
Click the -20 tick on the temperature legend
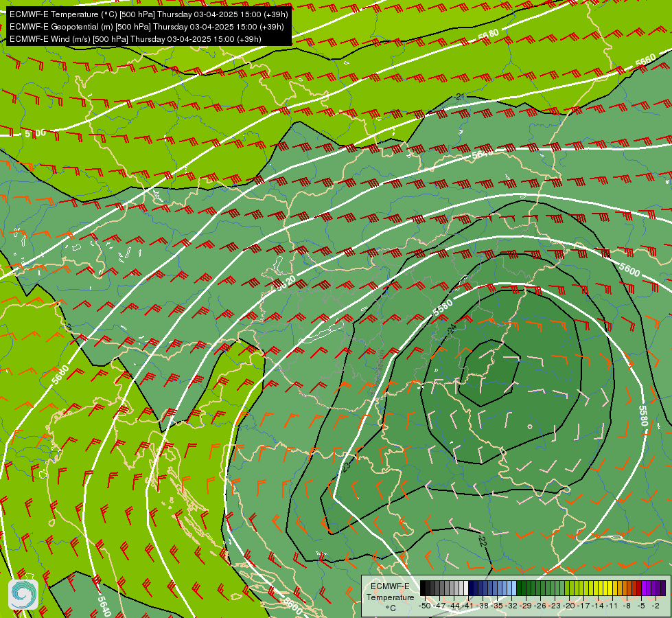(x=569, y=606)
